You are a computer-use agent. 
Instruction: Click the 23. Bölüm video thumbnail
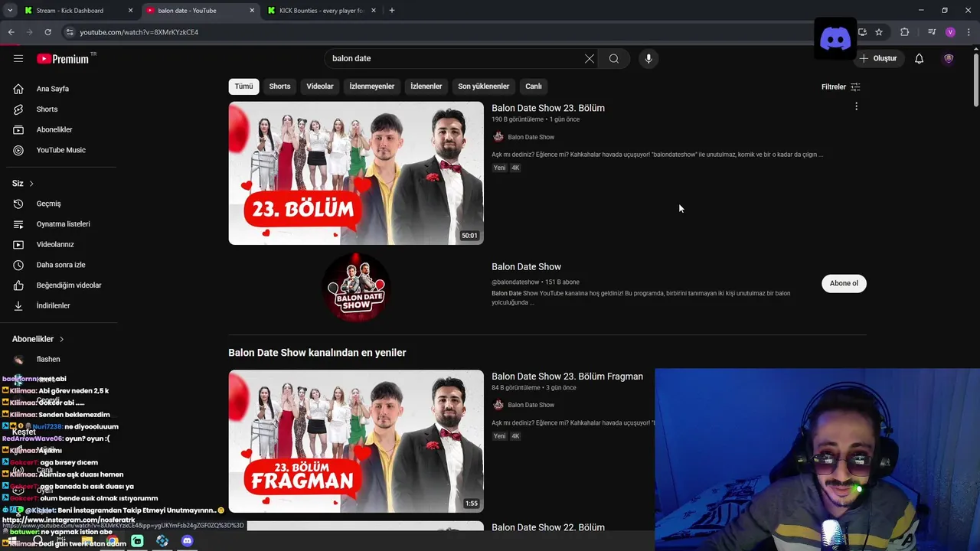[x=356, y=173]
